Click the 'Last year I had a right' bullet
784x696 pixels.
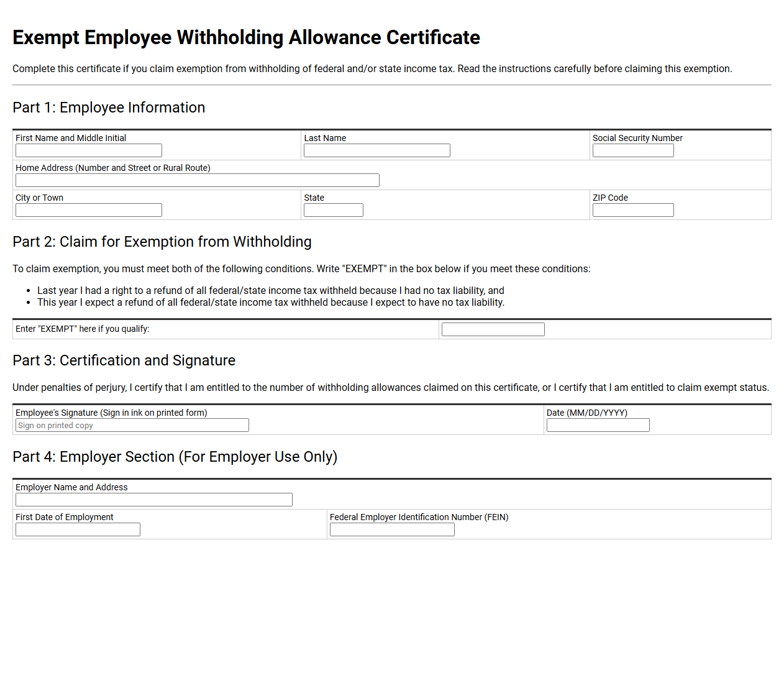point(271,290)
